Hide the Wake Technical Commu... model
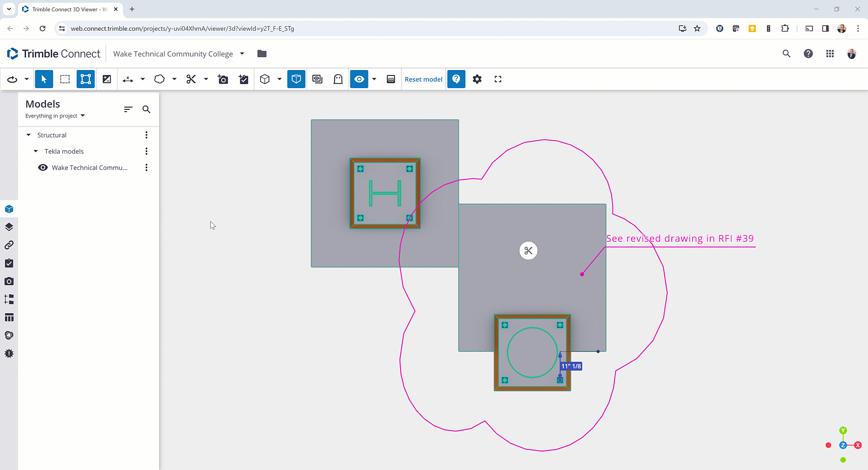Viewport: 868px width, 470px height. coord(43,168)
